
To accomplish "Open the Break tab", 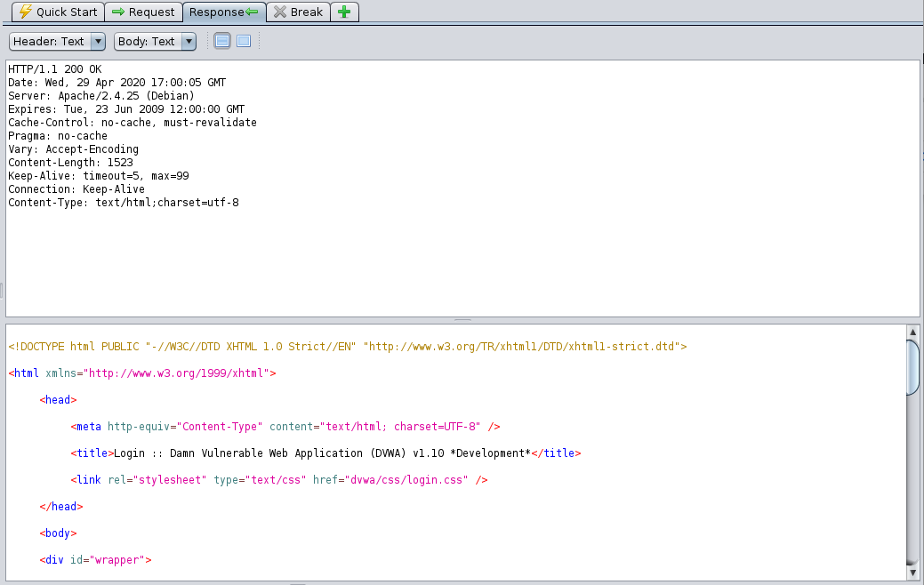I will click(298, 12).
